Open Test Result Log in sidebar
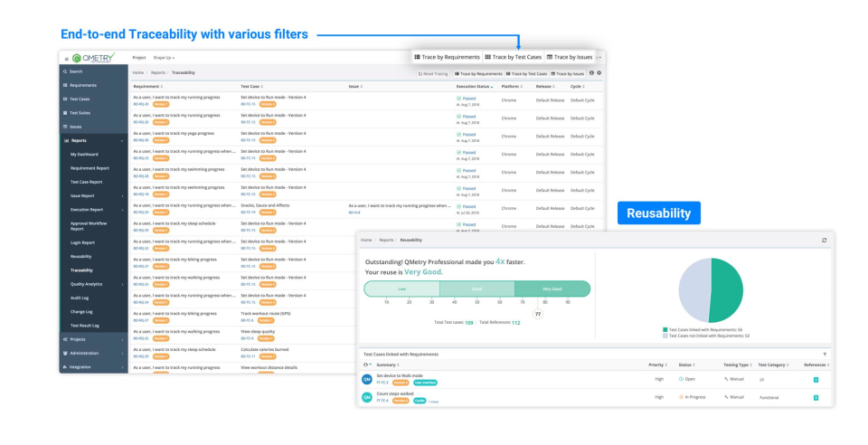The width and height of the screenshot is (868, 445). point(85,326)
